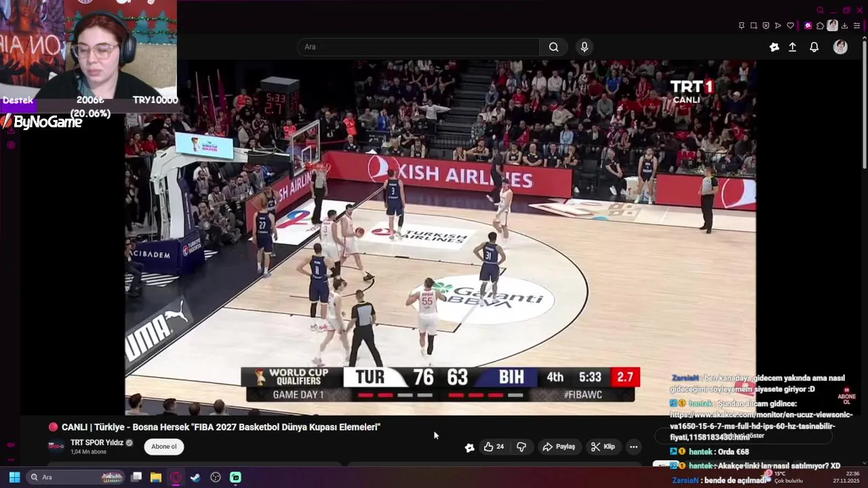
Task: Open browser easy setup menu icon
Action: pyautogui.click(x=856, y=26)
